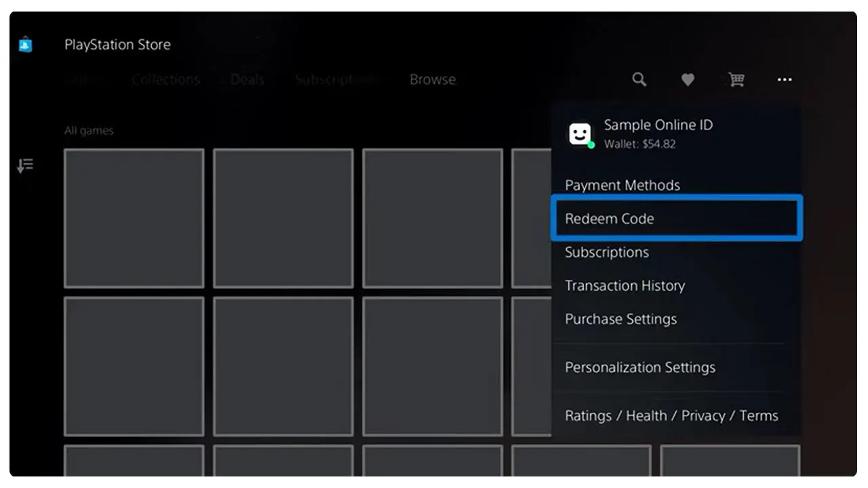Click the Wallet: $54.82 balance
This screenshot has height=488, width=868.
click(x=640, y=144)
